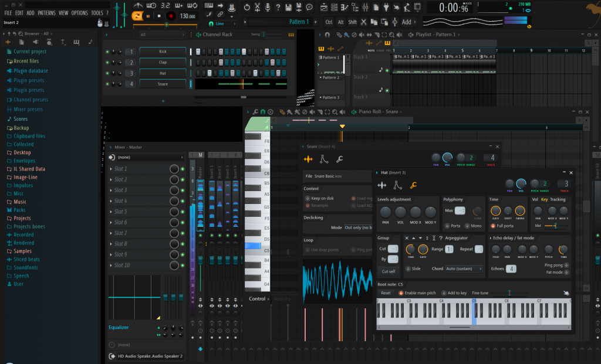This screenshot has height=364, width=601.
Task: Select the paint brush tool in the Piano Roll
Action: [x=291, y=111]
